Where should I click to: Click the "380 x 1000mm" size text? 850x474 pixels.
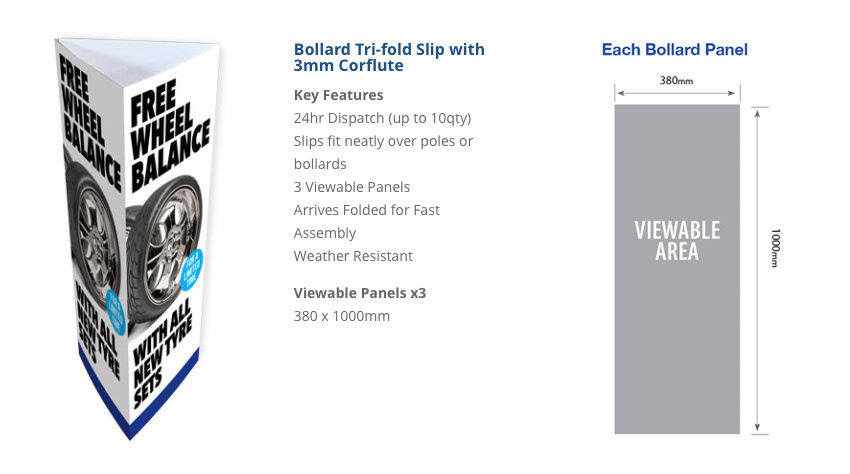(x=342, y=316)
